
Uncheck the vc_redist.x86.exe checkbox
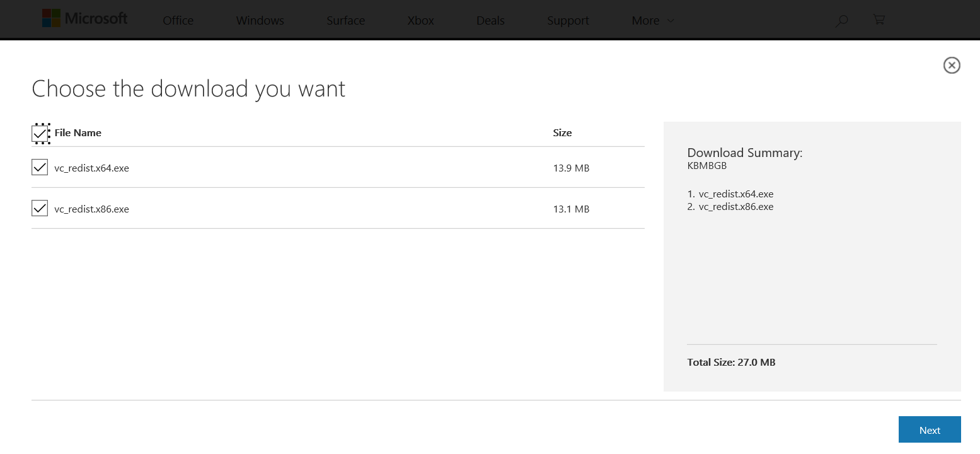coord(40,208)
